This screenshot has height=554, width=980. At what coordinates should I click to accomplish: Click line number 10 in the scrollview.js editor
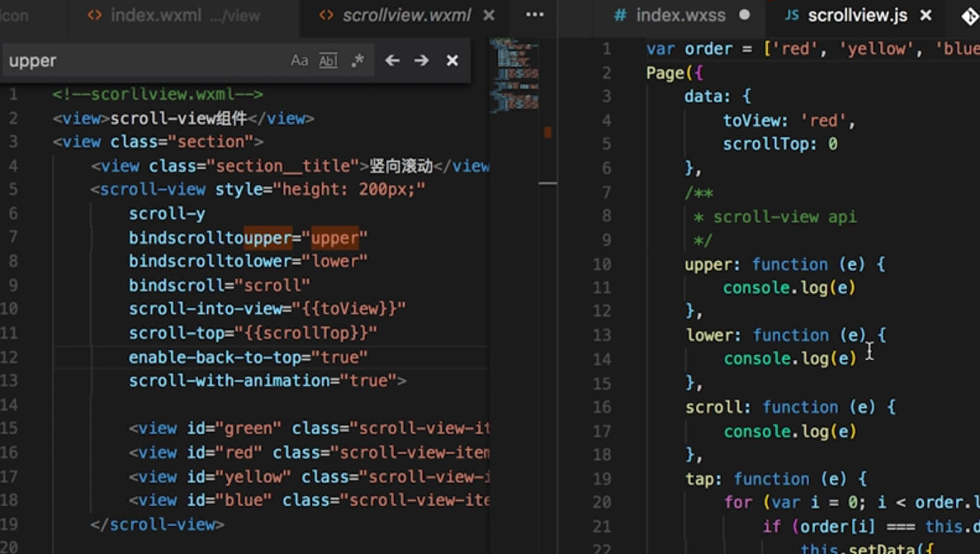(602, 264)
